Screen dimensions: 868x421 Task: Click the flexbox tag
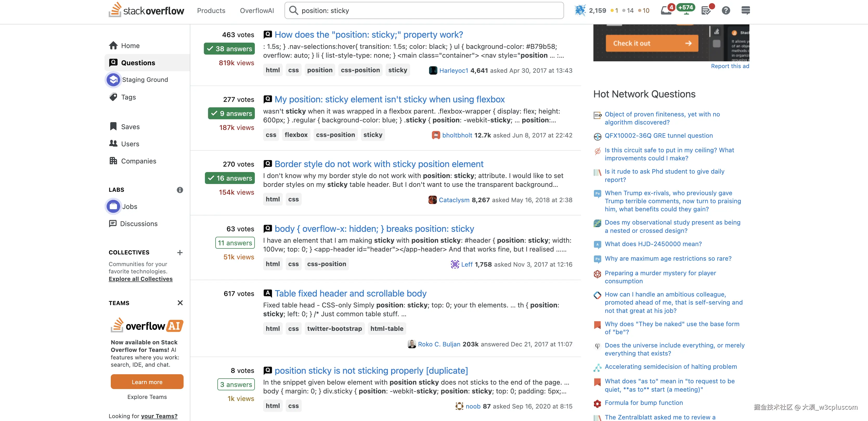click(296, 135)
